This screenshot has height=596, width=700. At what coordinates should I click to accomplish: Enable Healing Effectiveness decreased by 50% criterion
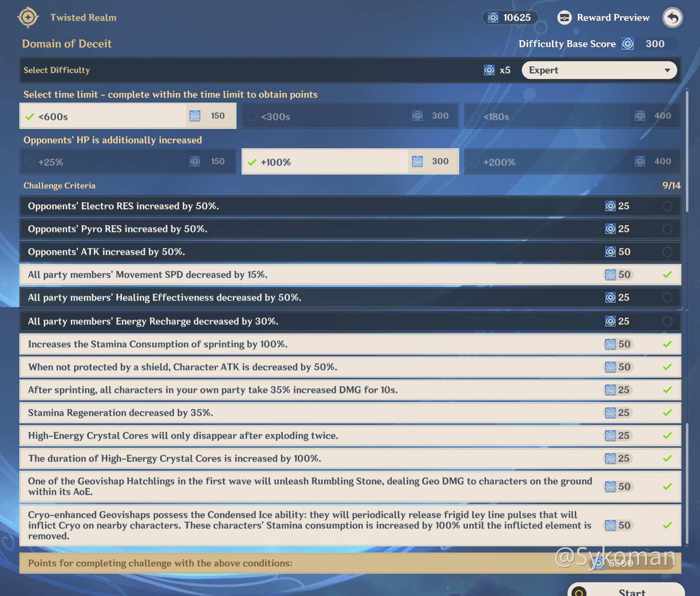[x=667, y=298]
